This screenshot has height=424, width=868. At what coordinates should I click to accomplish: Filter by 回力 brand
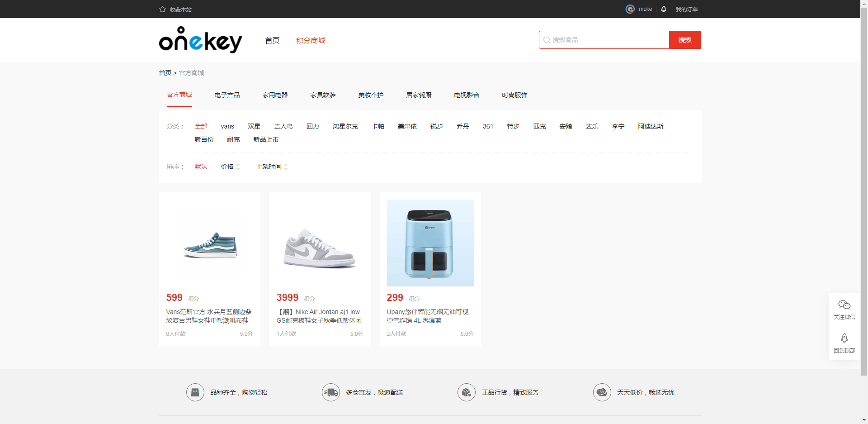(x=312, y=126)
